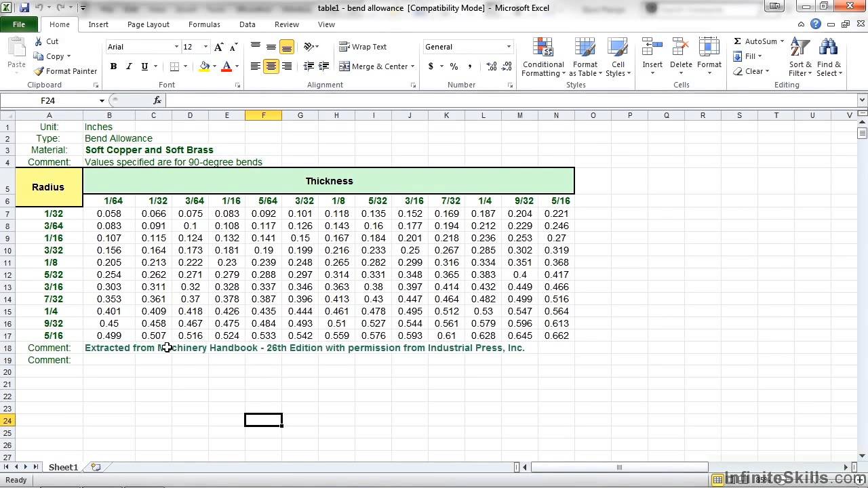This screenshot has height=488, width=868.
Task: Open Sort & Filter menu
Action: coord(800,58)
